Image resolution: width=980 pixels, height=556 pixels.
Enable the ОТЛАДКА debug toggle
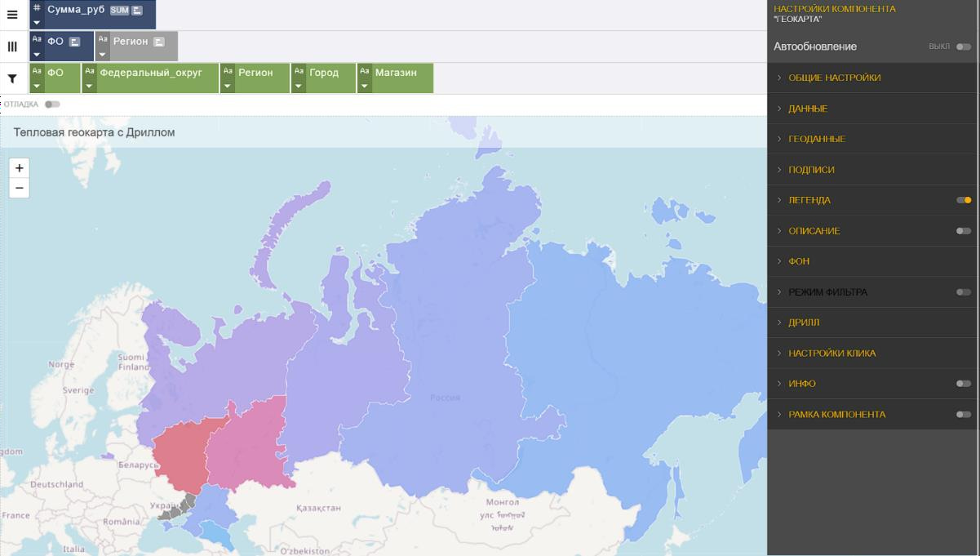[52, 105]
